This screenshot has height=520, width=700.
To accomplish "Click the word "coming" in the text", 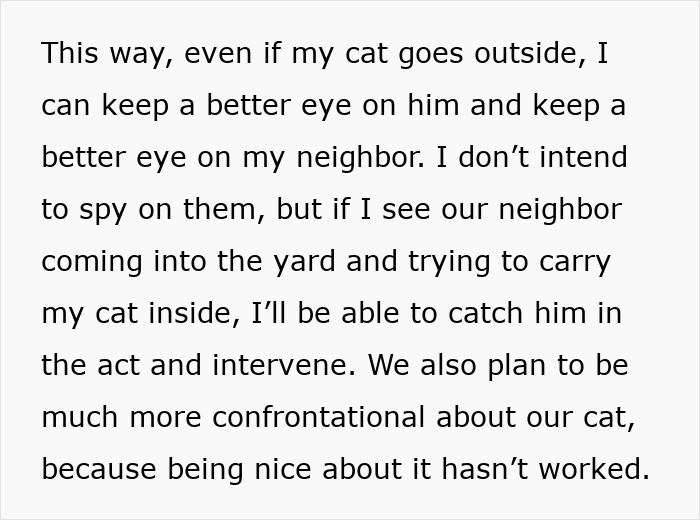I will click(x=92, y=262).
